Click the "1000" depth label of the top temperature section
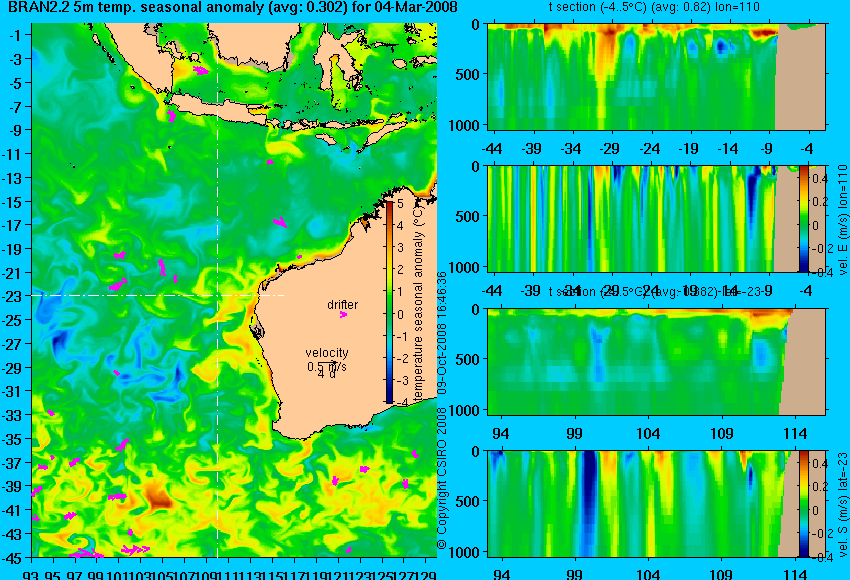The image size is (850, 580). tap(464, 125)
